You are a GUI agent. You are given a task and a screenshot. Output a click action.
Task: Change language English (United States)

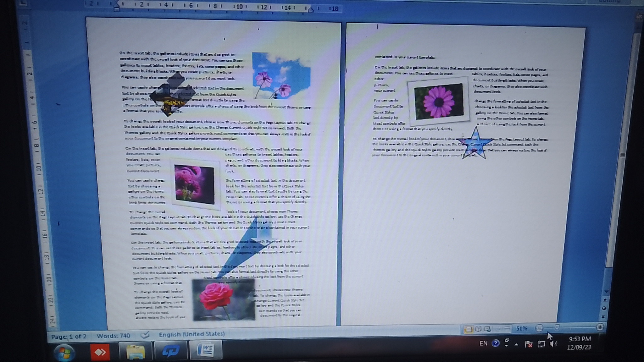(192, 334)
